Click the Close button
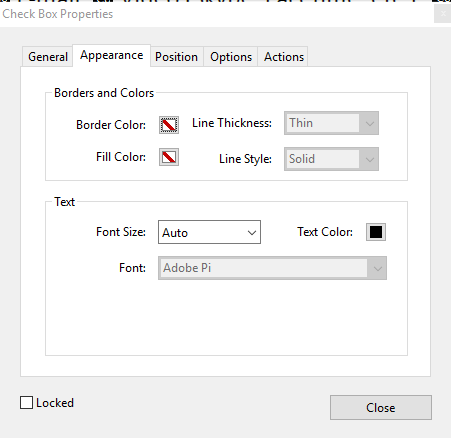This screenshot has height=438, width=451. click(x=381, y=408)
